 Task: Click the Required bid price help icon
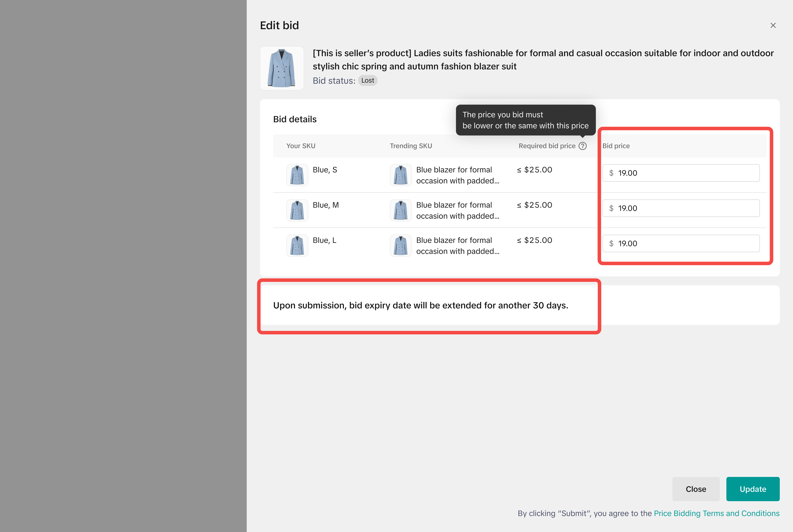tap(582, 146)
